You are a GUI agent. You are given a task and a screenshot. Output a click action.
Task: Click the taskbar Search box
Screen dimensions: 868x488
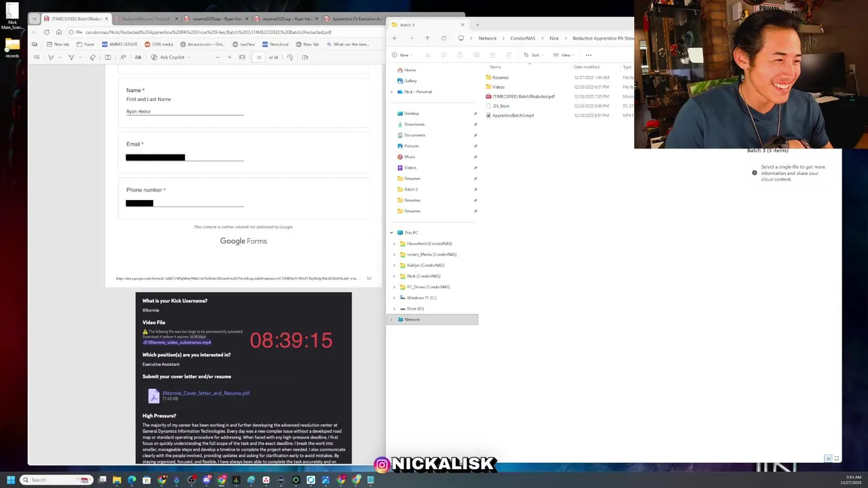point(55,480)
